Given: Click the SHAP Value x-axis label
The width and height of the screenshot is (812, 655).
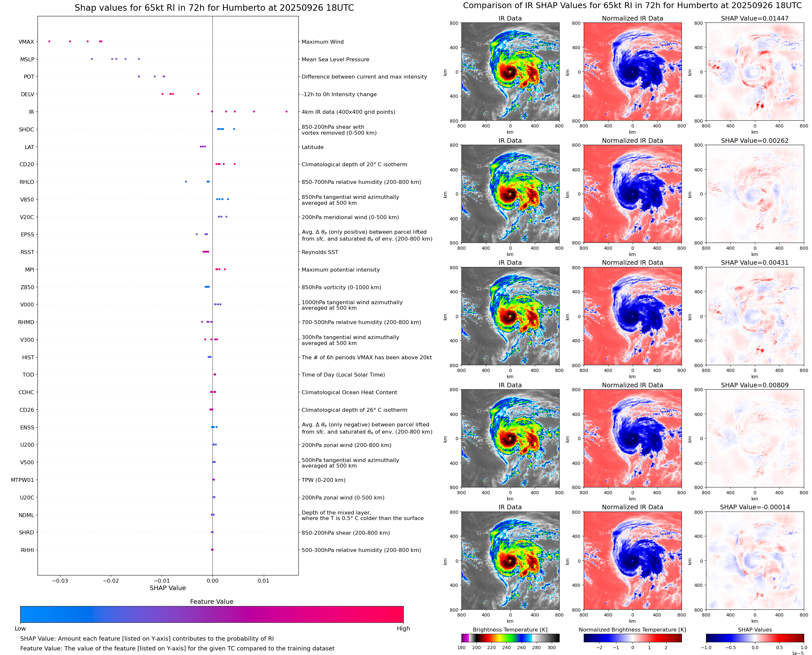Looking at the screenshot, I should [168, 588].
